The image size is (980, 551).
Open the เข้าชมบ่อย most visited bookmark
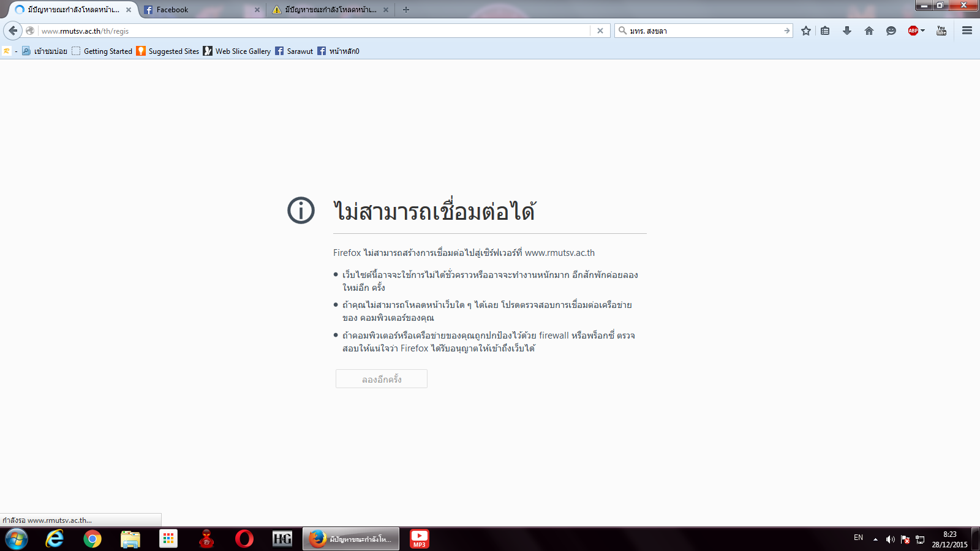click(x=45, y=51)
